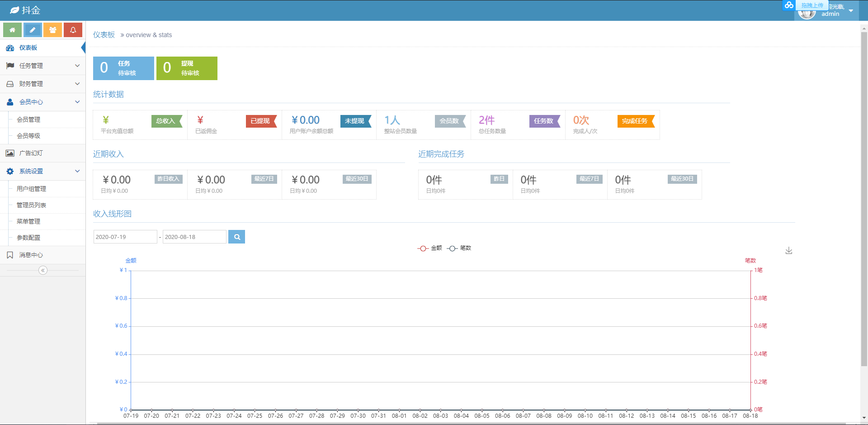Click the red bell notification icon

pyautogui.click(x=73, y=30)
